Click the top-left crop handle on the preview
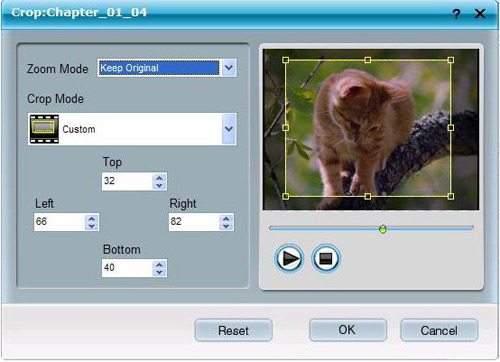 tap(286, 60)
